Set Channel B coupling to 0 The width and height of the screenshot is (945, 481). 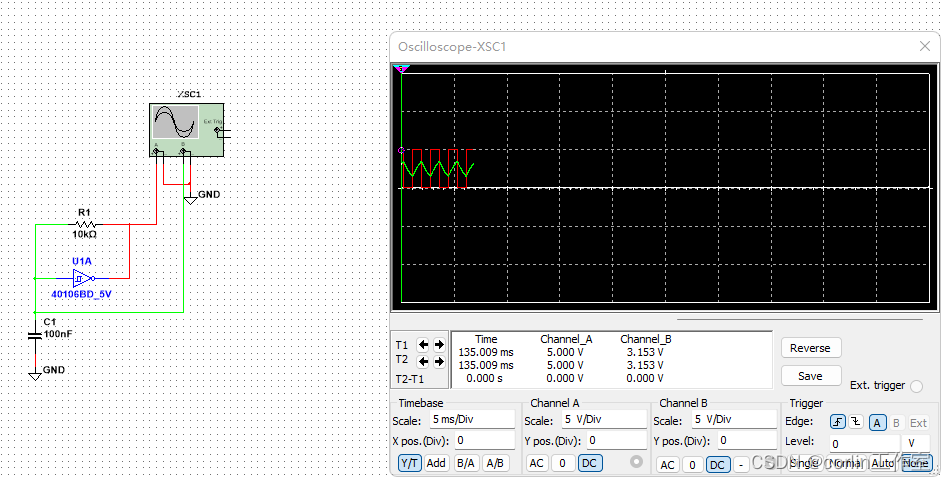coord(692,465)
